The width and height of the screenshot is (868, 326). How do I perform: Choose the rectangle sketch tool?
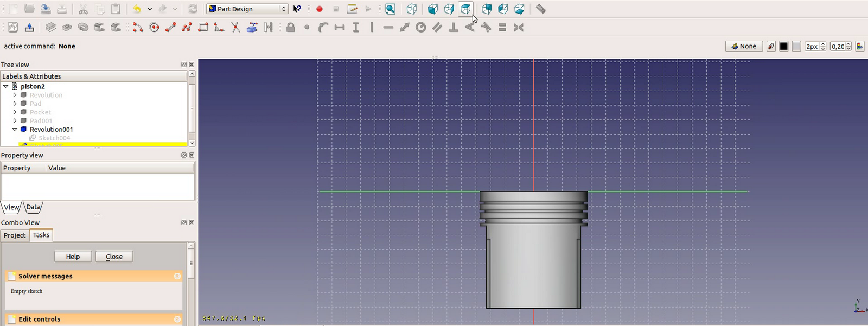pyautogui.click(x=203, y=28)
